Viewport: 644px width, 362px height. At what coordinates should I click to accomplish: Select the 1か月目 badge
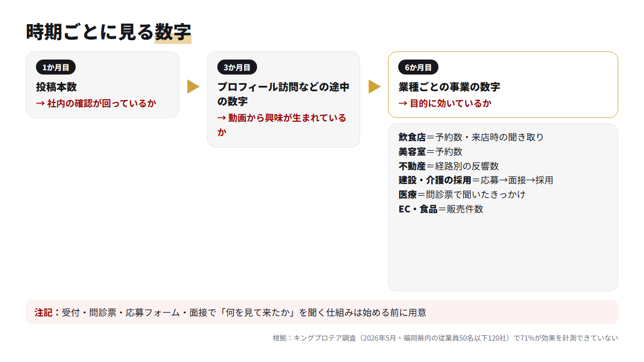pos(56,67)
